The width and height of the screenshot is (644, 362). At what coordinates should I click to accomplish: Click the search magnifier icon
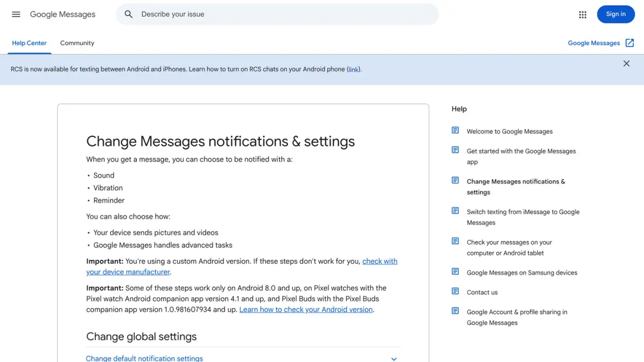[x=129, y=14]
